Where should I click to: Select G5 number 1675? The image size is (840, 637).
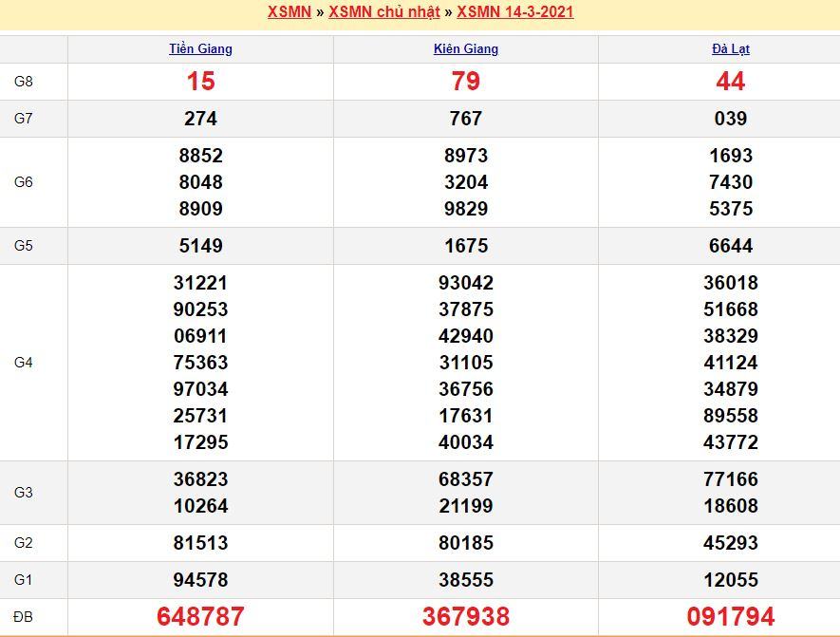(x=466, y=246)
